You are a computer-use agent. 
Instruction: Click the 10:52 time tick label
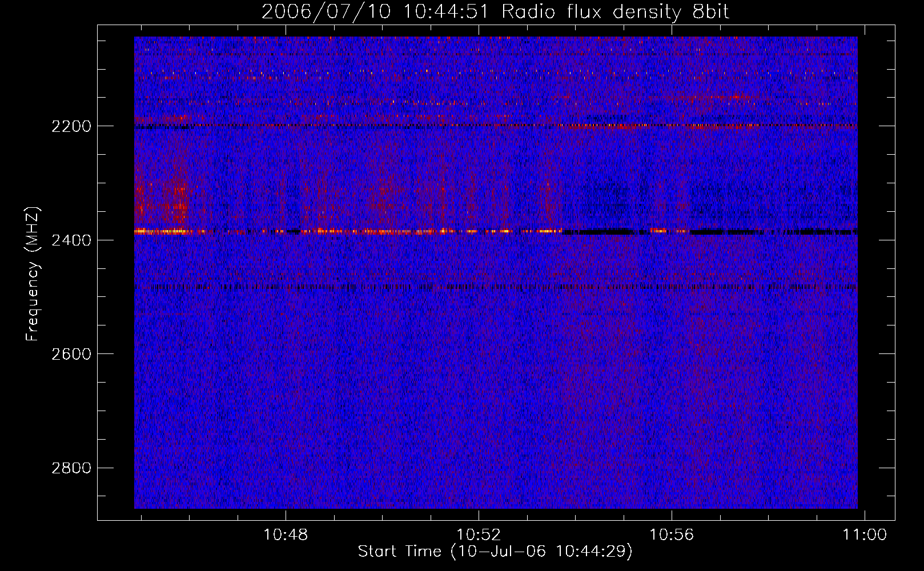click(479, 535)
